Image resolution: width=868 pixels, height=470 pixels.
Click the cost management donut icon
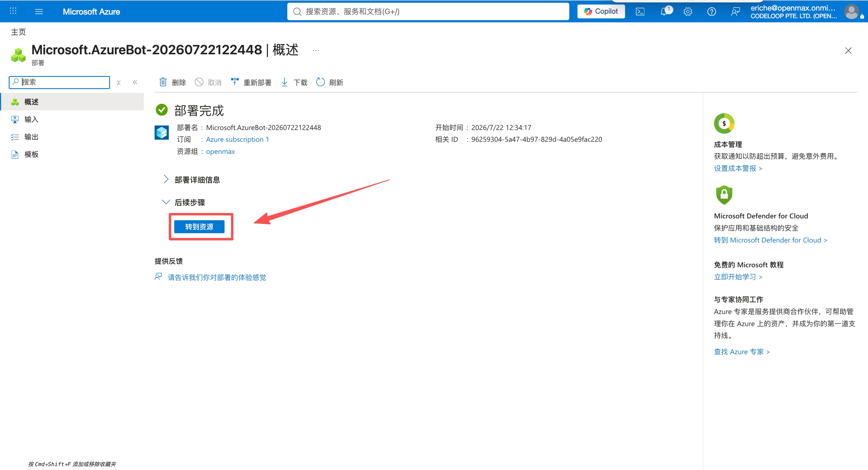[724, 123]
